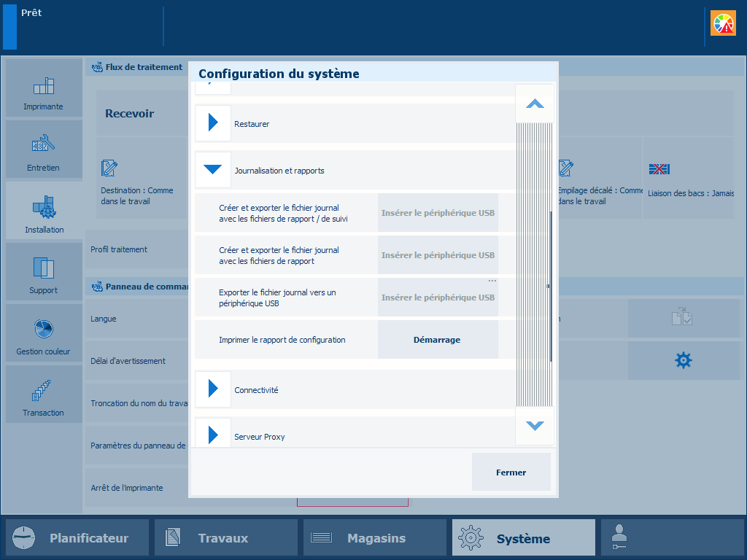The width and height of the screenshot is (747, 560).
Task: Click the color wheel warning icon
Action: tap(723, 24)
